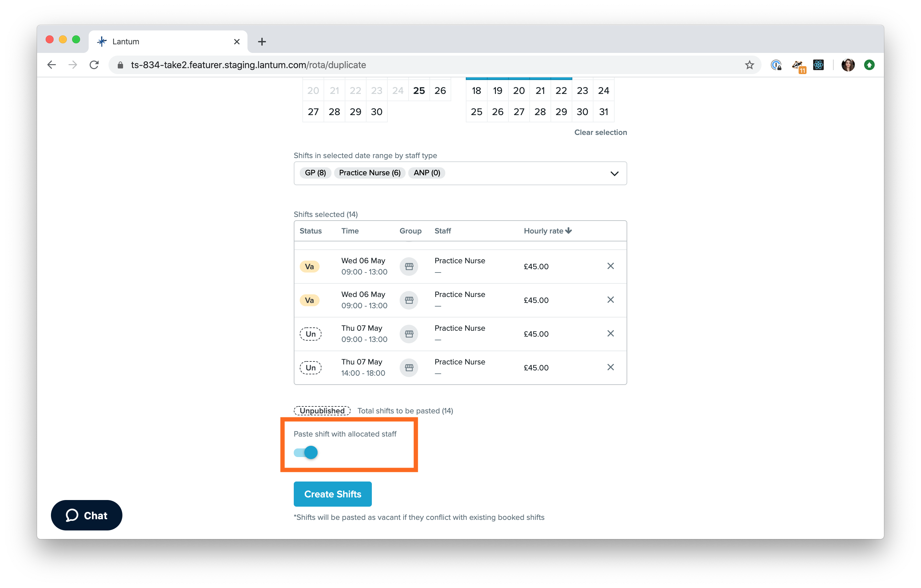The image size is (921, 588).
Task: Select day 18 in right calendar
Action: (x=476, y=91)
